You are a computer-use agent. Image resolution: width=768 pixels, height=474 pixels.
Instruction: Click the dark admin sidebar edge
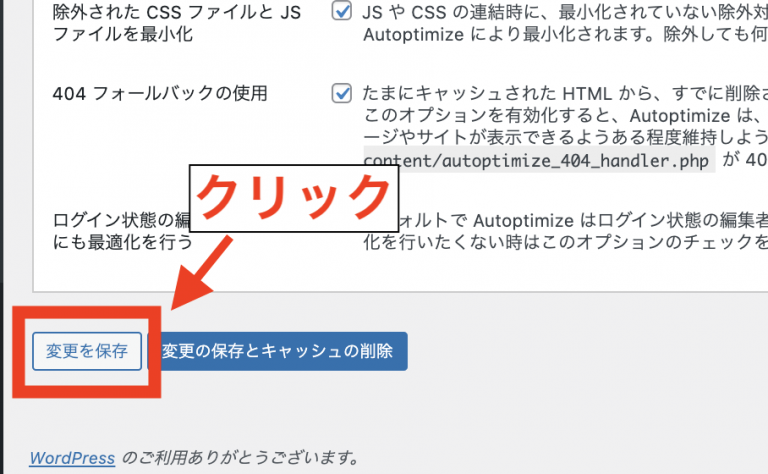pos(1,237)
